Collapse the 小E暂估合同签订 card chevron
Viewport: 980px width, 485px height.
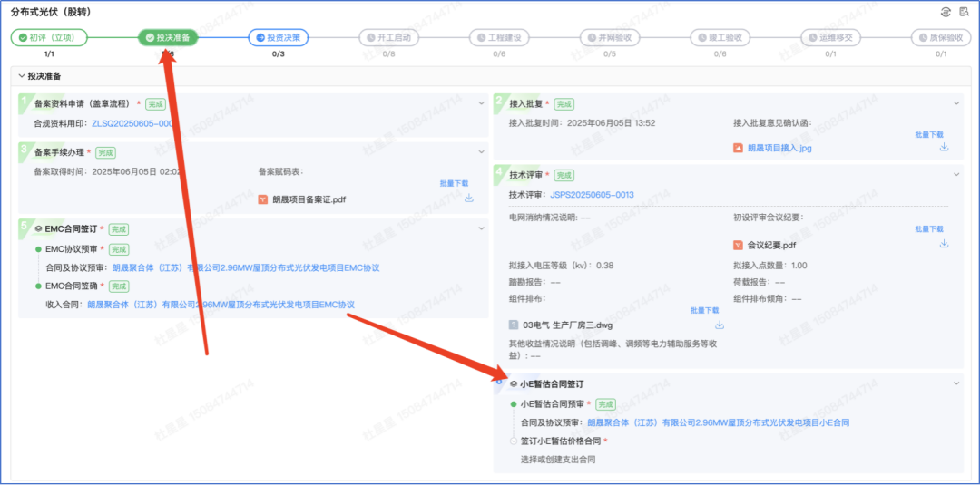956,383
